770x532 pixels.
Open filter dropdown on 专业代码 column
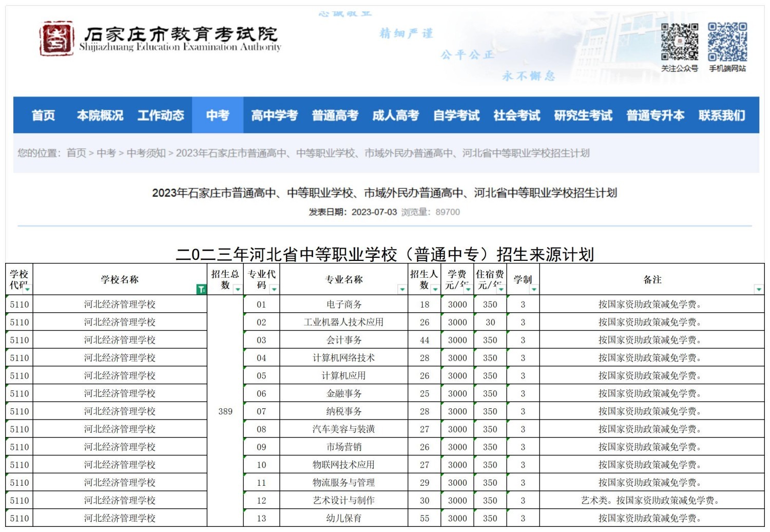[275, 290]
